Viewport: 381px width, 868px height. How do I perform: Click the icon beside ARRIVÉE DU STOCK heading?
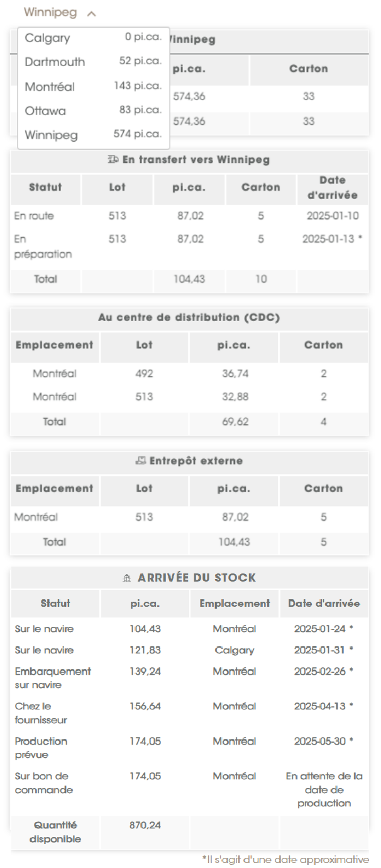point(128,578)
